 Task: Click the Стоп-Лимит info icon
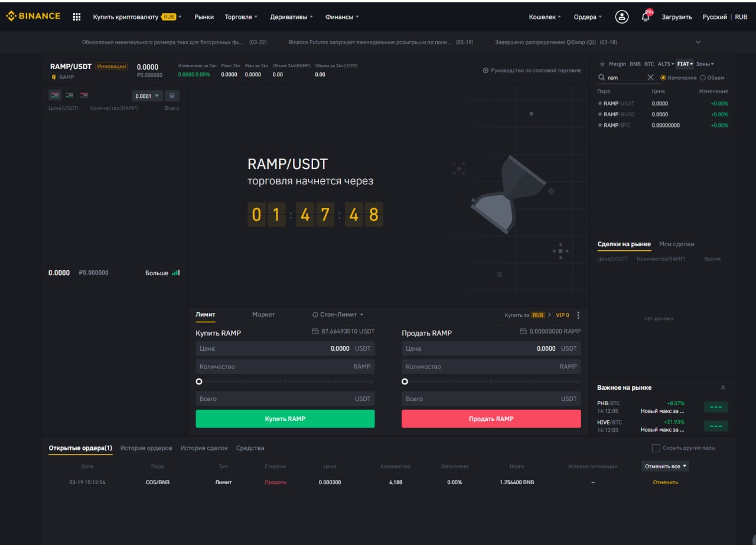(x=315, y=315)
